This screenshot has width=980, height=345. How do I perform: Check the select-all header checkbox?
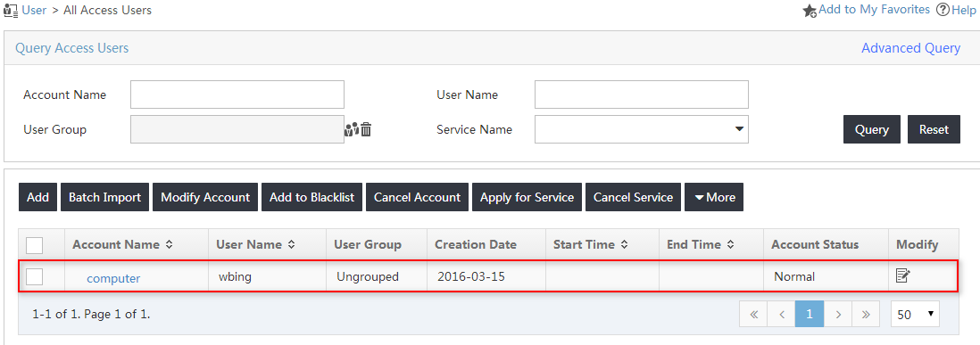[35, 245]
